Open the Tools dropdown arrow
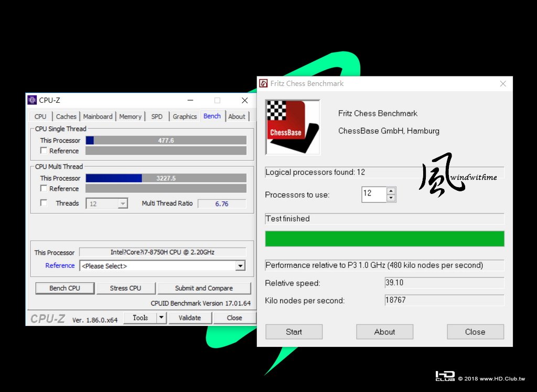The width and height of the screenshot is (537, 392). tap(162, 318)
